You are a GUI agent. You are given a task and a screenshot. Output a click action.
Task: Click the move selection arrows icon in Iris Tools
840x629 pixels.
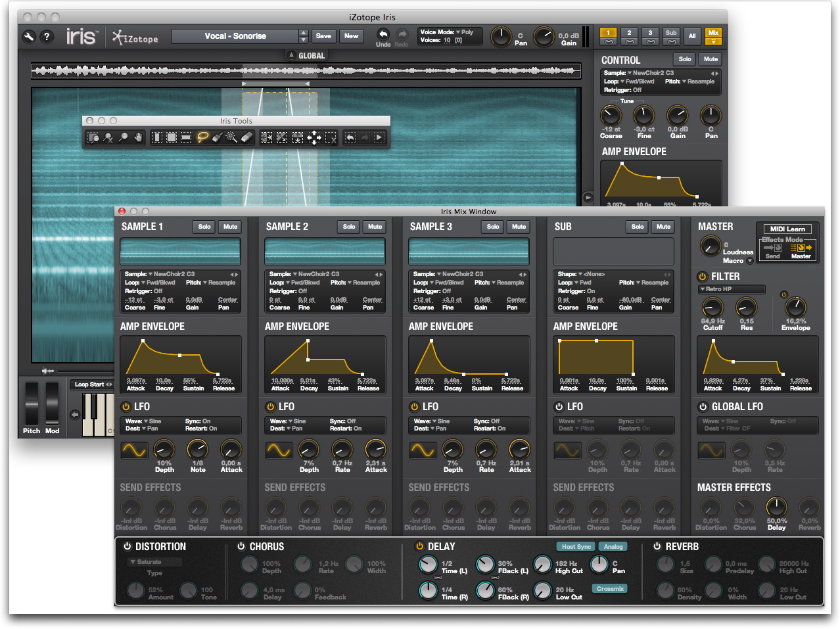(314, 137)
